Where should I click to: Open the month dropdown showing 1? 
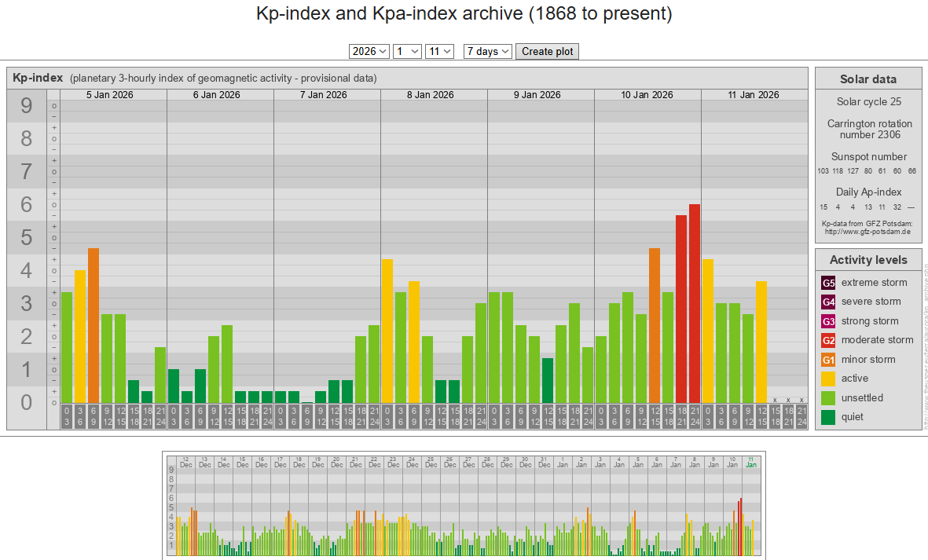[408, 51]
